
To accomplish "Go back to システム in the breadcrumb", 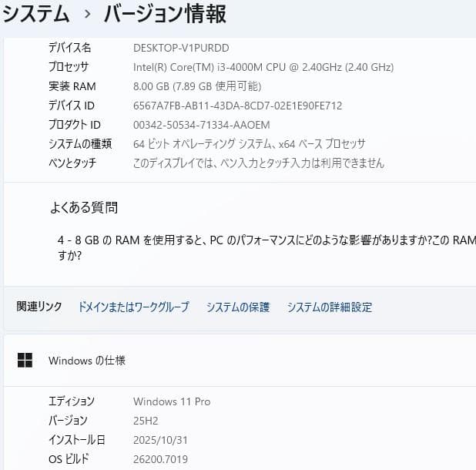I will [36, 14].
